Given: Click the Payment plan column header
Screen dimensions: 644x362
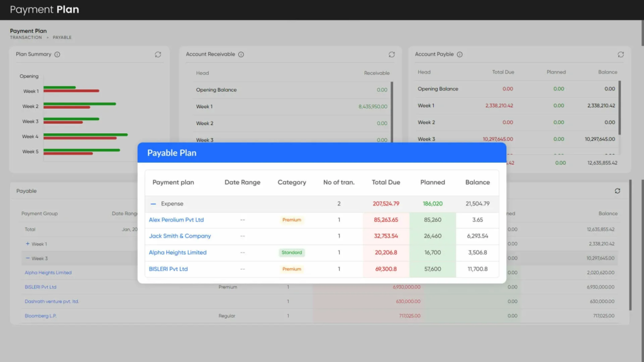Looking at the screenshot, I should pos(174,182).
